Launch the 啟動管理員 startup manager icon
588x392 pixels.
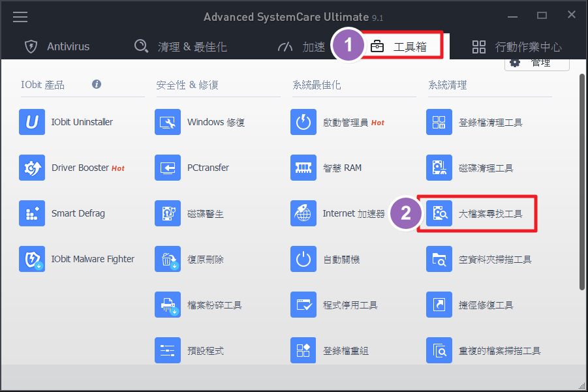(x=303, y=123)
